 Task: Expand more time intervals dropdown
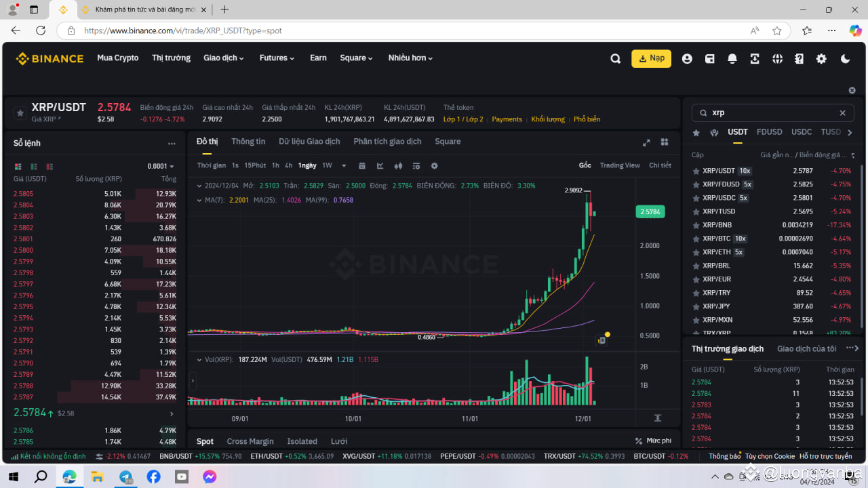pos(344,166)
